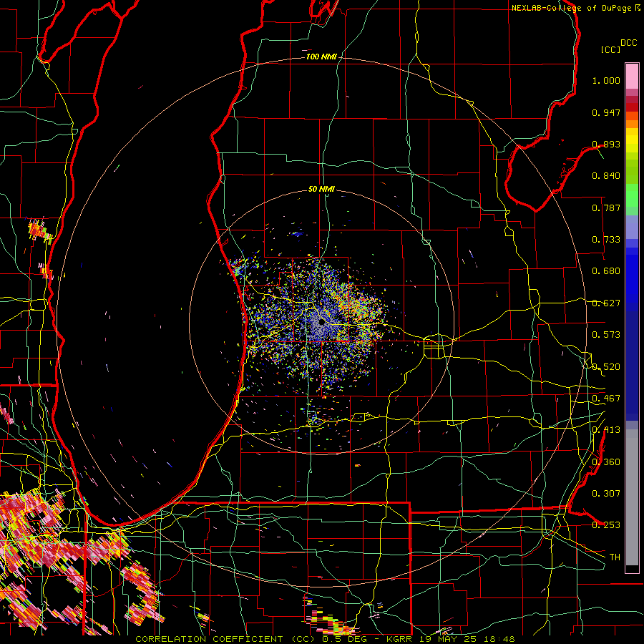Screen dimensions: 644x644
Task: Select the 0.840 legend value
Action: [x=606, y=176]
